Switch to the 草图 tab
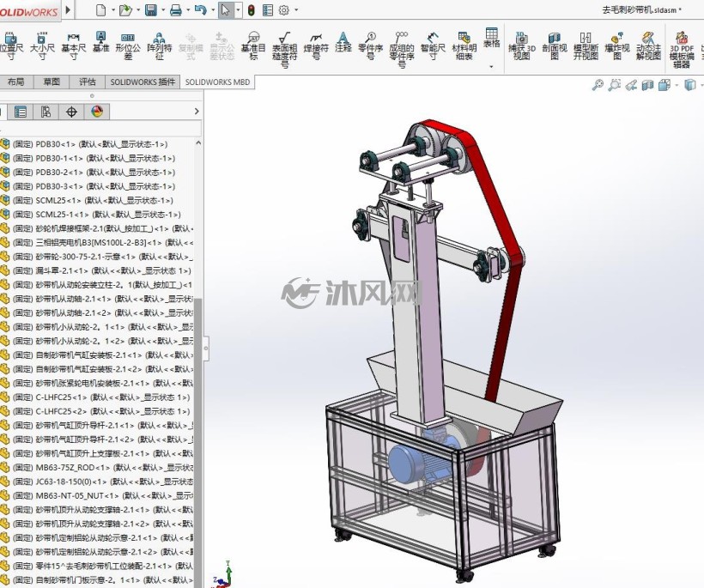This screenshot has width=704, height=588. pos(52,82)
